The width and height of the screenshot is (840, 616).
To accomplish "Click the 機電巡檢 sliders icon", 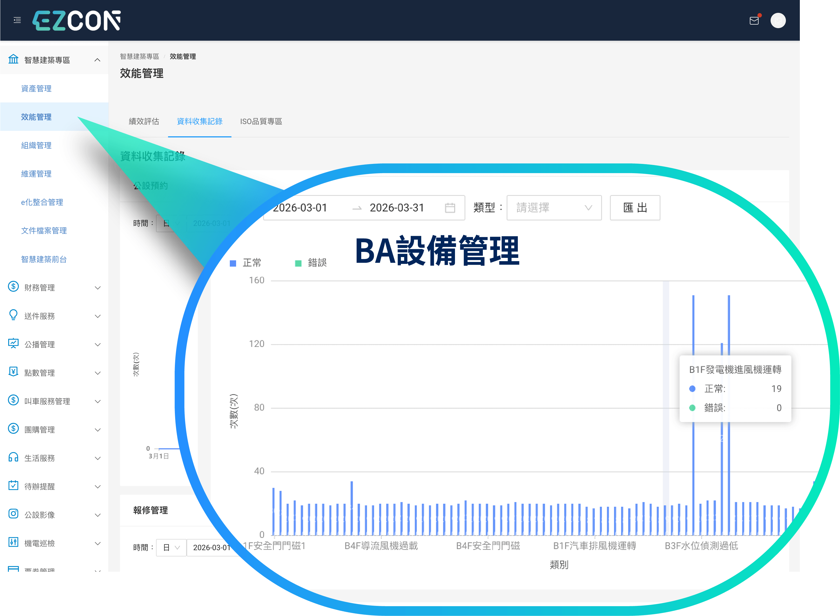I will tap(13, 542).
